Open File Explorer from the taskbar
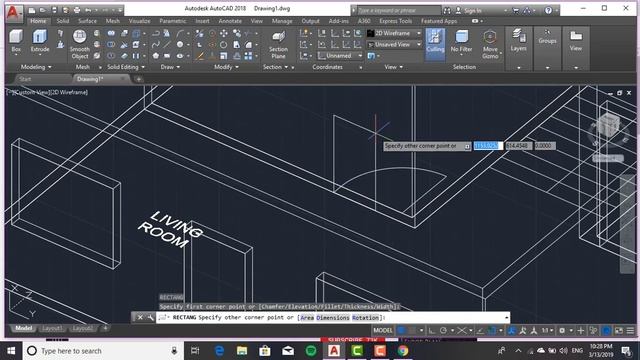Viewport: 640px width, 360px height. 242,351
